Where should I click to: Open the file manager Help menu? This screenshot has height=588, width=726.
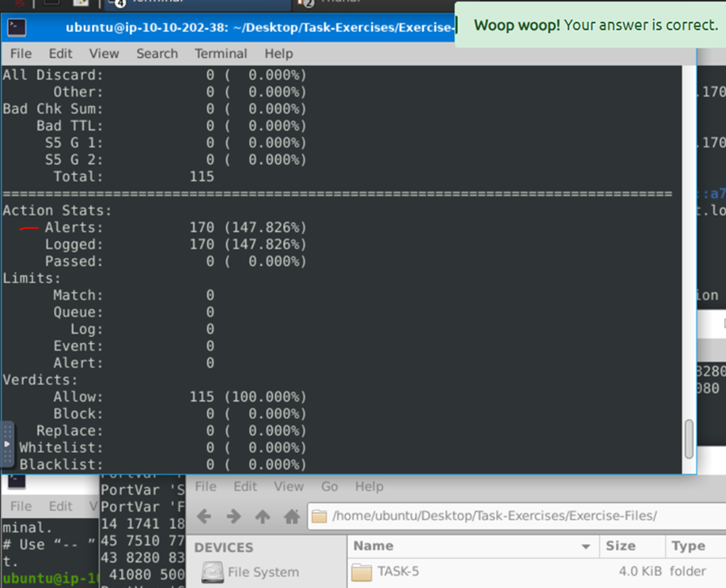369,487
